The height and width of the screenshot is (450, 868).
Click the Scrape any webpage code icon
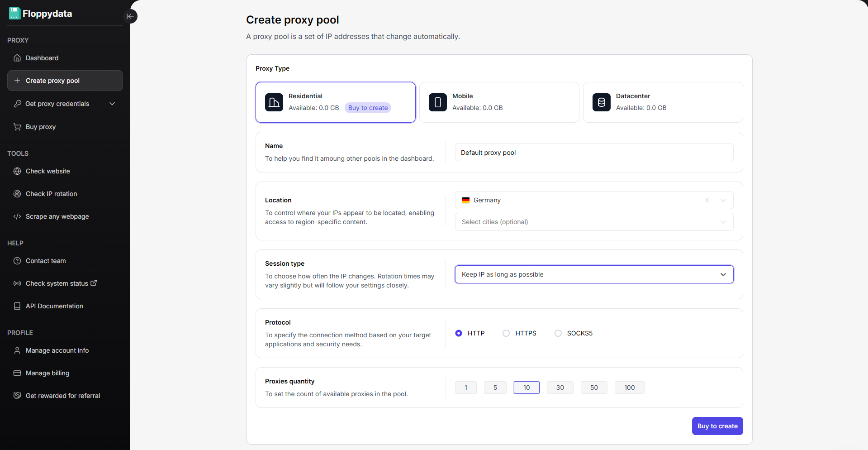pos(17,216)
